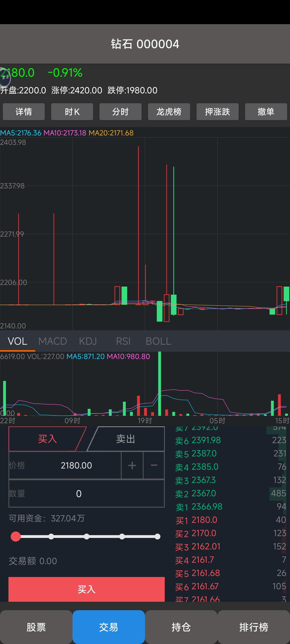Select the VOL indicator tab
The width and height of the screenshot is (290, 644).
pos(18,341)
